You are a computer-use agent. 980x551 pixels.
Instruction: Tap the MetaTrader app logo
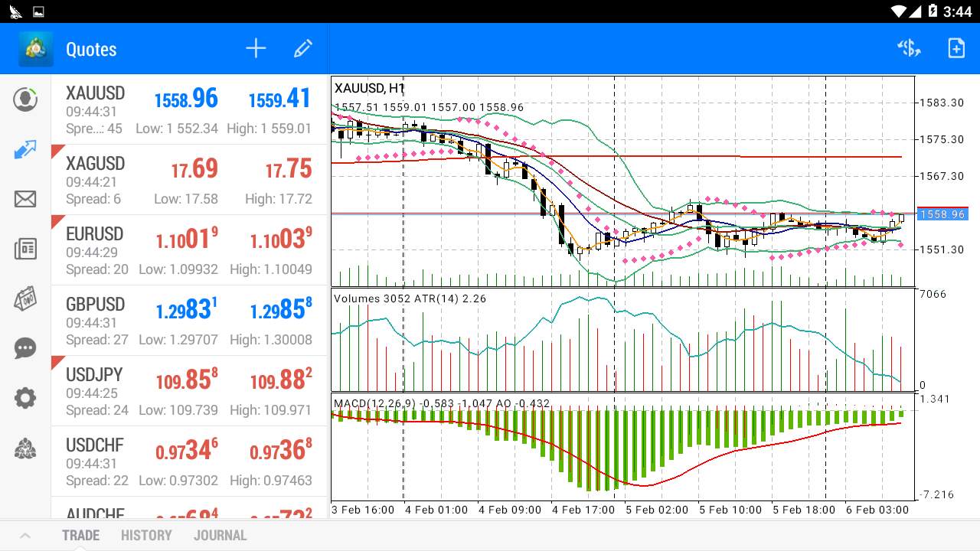(x=36, y=49)
